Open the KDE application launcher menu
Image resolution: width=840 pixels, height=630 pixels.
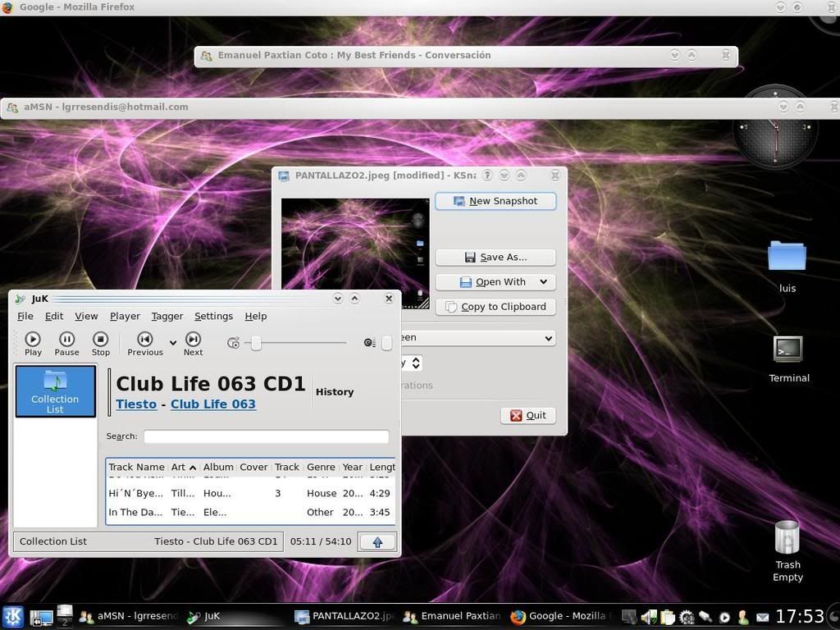12,617
